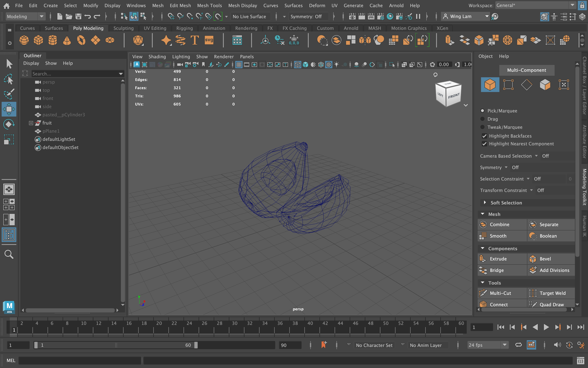Click the Combine button

(502, 224)
